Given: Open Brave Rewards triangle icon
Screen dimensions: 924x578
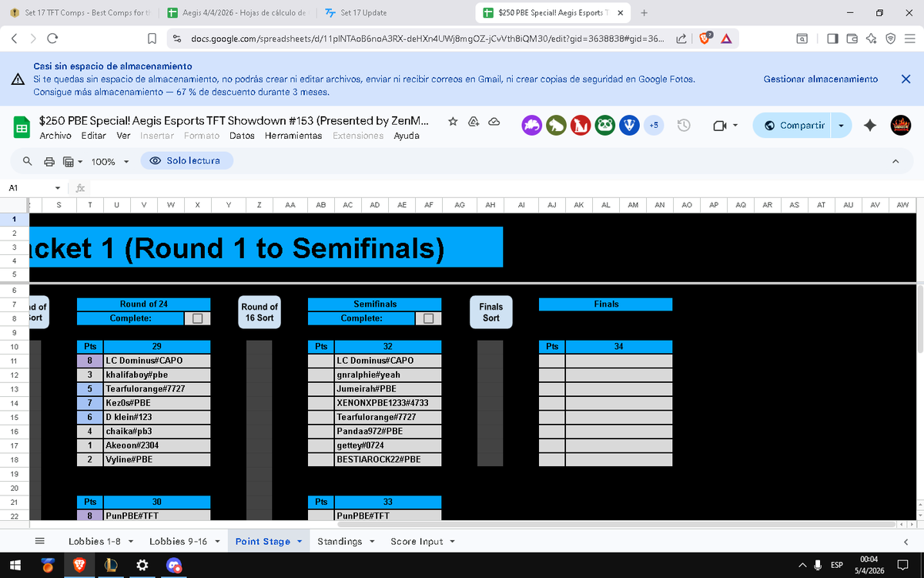Looking at the screenshot, I should click(x=726, y=38).
